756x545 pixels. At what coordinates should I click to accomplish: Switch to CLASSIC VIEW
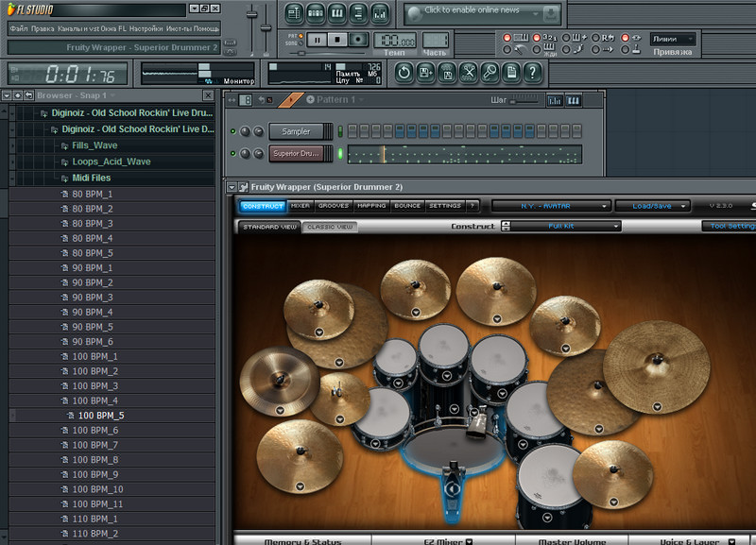330,227
